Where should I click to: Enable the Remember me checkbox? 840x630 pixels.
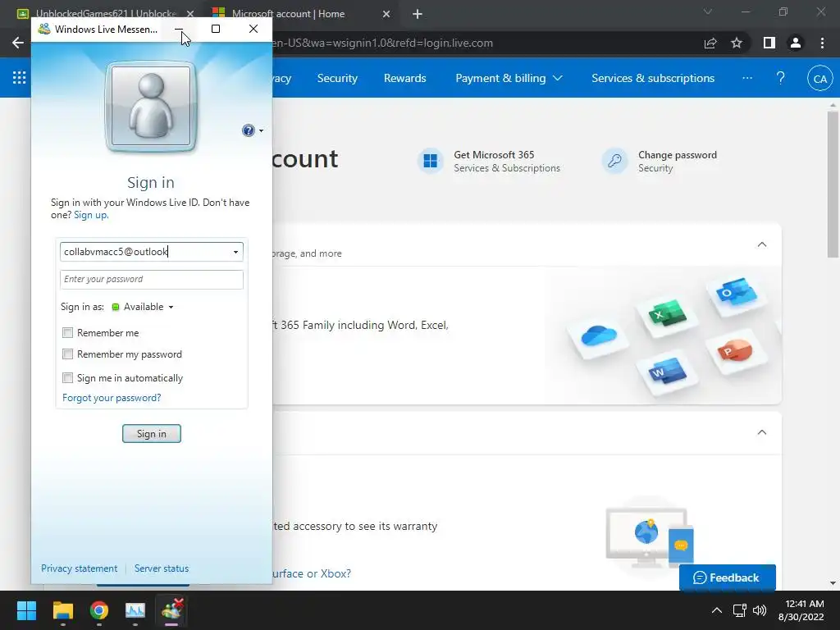(67, 333)
